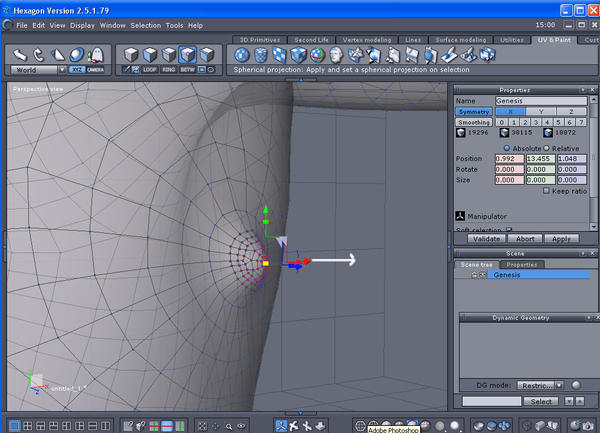Click the Manipulator icon in Properties
The width and height of the screenshot is (600, 433).
click(461, 215)
